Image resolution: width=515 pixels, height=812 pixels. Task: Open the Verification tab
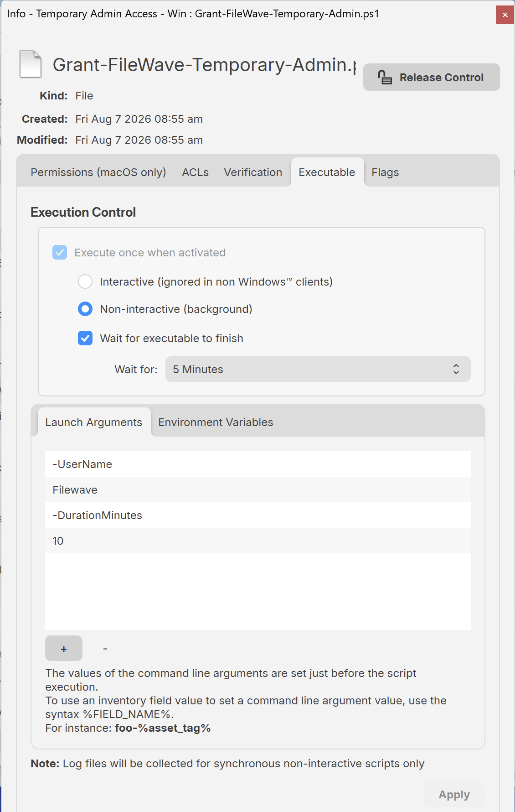click(253, 172)
